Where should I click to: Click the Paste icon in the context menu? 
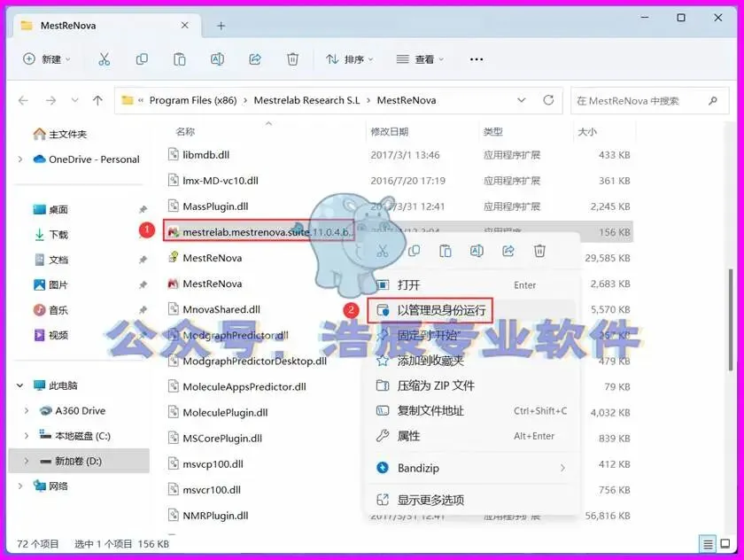(x=446, y=251)
